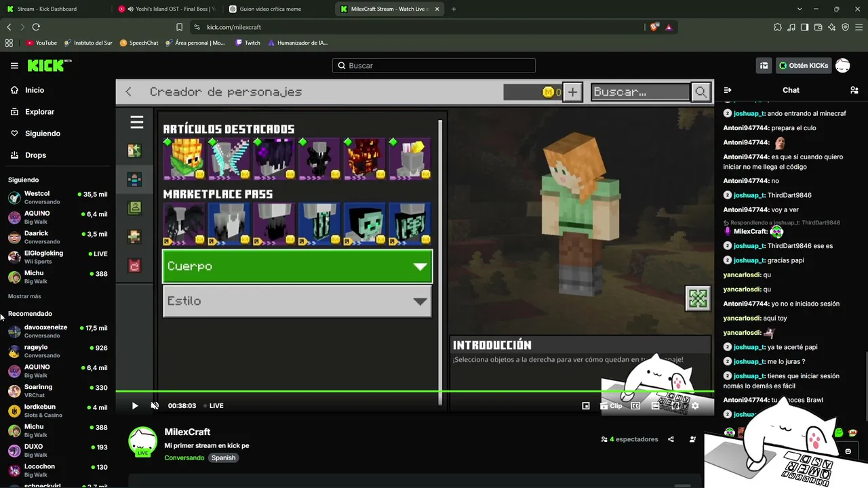
Task: Reload the page
Action: click(36, 27)
